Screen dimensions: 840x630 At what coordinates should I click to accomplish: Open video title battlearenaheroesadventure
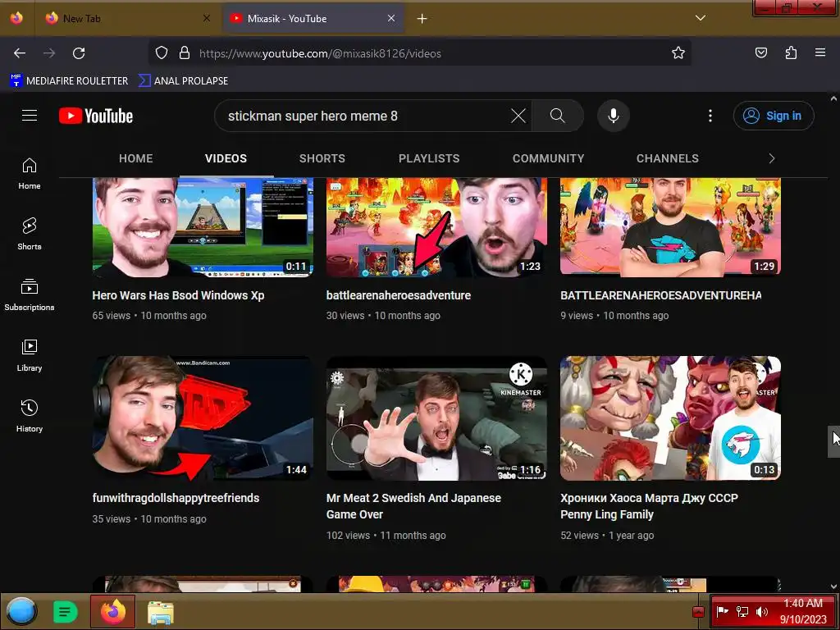399,295
